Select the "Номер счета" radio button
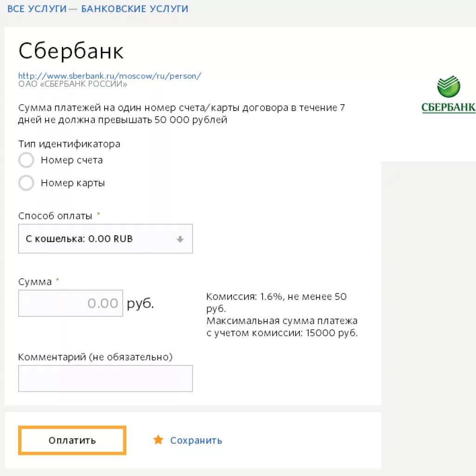Viewport: 476px width, 476px height. [x=26, y=160]
